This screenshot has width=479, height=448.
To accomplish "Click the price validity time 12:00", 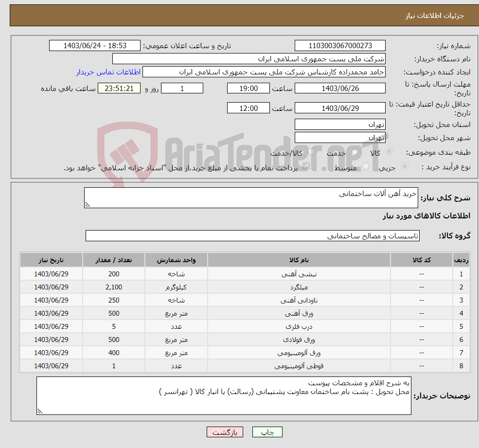I will click(248, 108).
